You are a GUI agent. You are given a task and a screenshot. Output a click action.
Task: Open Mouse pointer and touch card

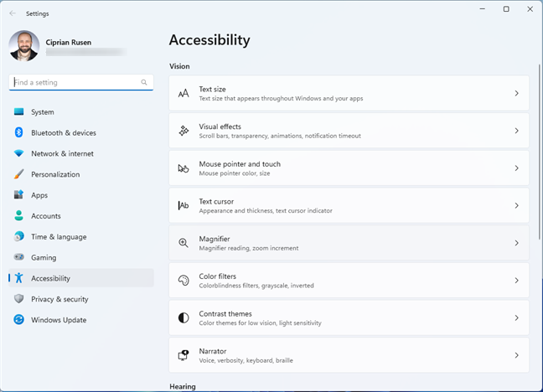coord(349,168)
